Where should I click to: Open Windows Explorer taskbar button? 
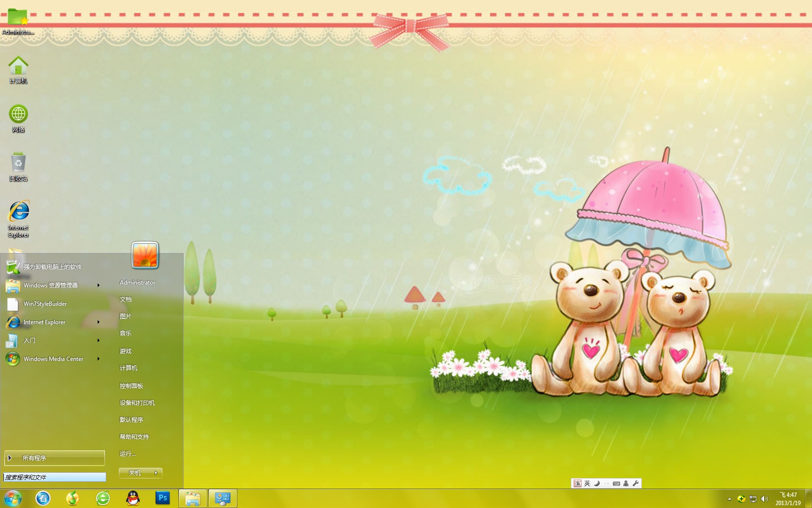(x=193, y=498)
